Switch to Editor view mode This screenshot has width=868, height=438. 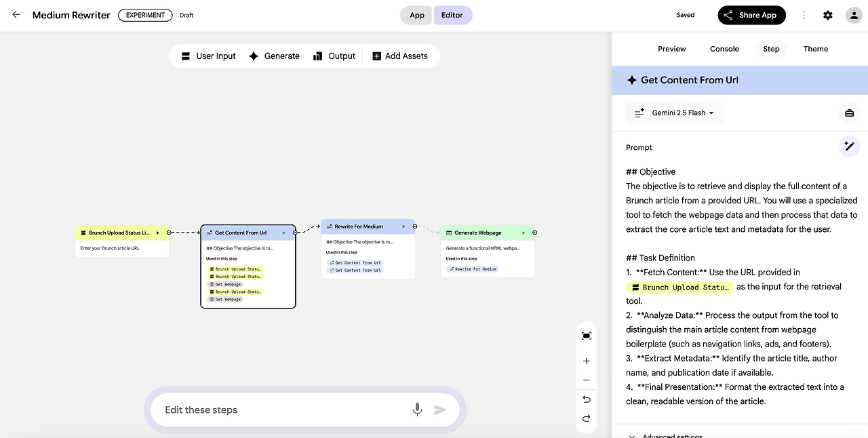[x=452, y=15]
